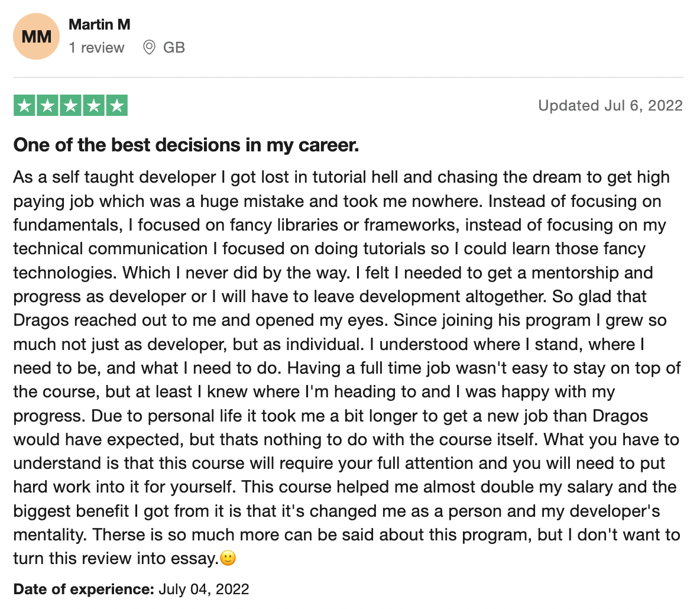Viewport: 700px width, 609px height.
Task: Click the second green rating star
Action: pyautogui.click(x=48, y=106)
